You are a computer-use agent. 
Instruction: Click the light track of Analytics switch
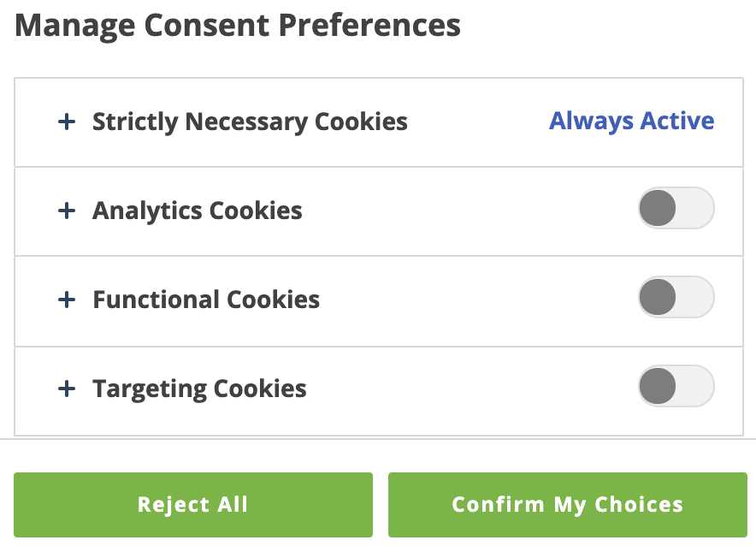coord(695,208)
